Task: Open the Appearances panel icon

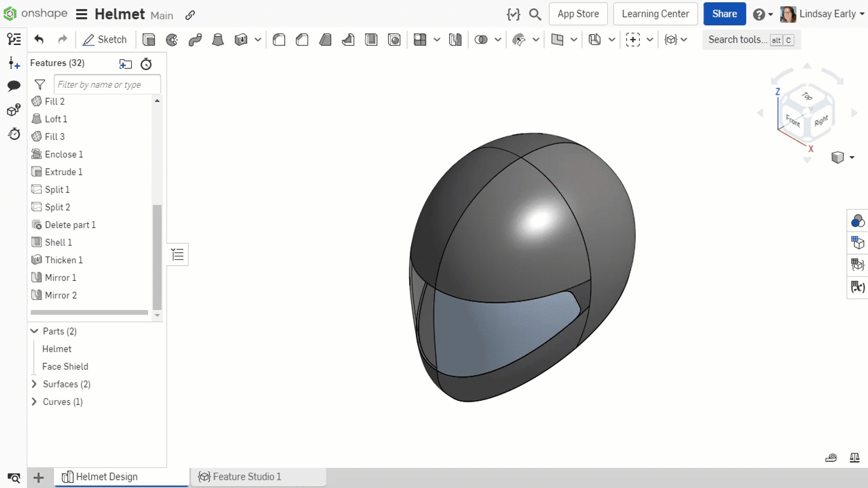Action: [857, 221]
